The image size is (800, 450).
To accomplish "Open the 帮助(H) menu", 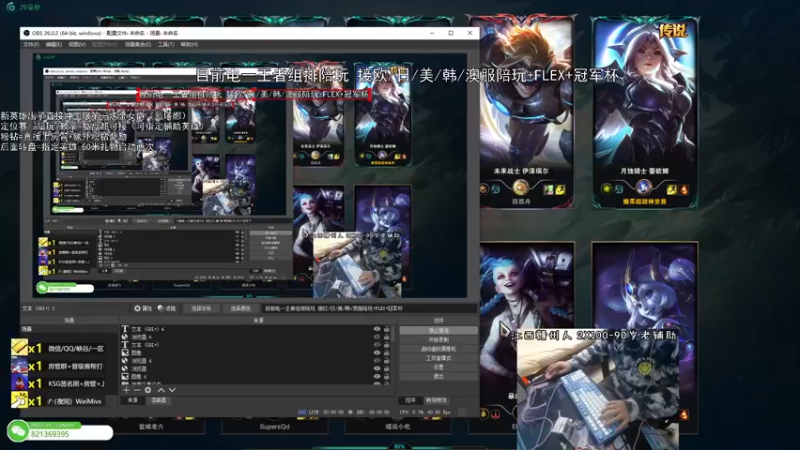I will point(189,45).
